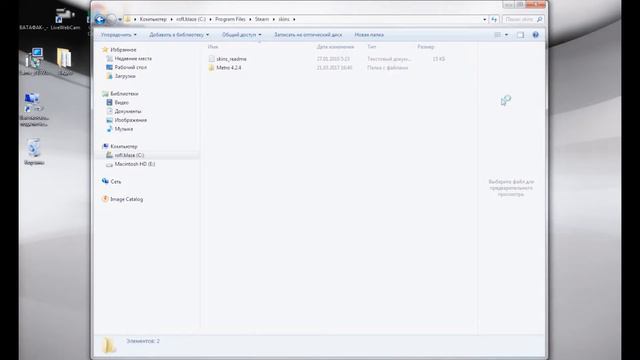Select Сеть in the navigation pane
The width and height of the screenshot is (640, 360).
click(x=116, y=181)
